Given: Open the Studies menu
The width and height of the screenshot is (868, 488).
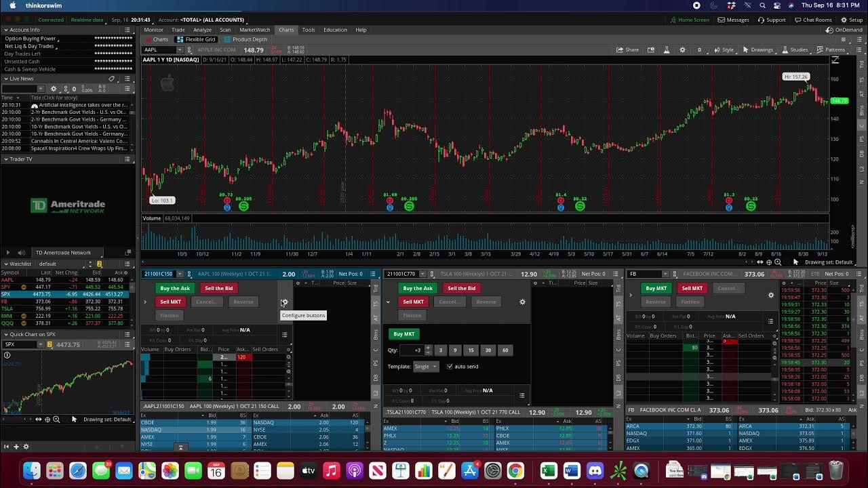Looking at the screenshot, I should (x=795, y=49).
